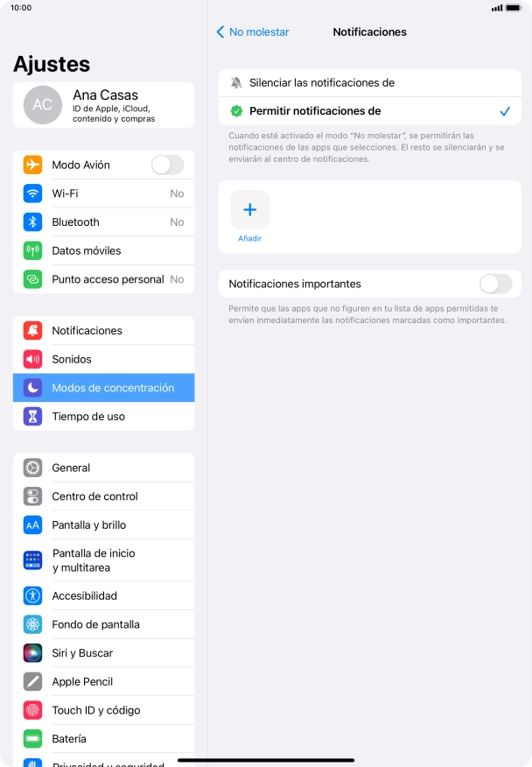The width and height of the screenshot is (532, 767).
Task: Open Centro de control icon
Action: coord(32,496)
